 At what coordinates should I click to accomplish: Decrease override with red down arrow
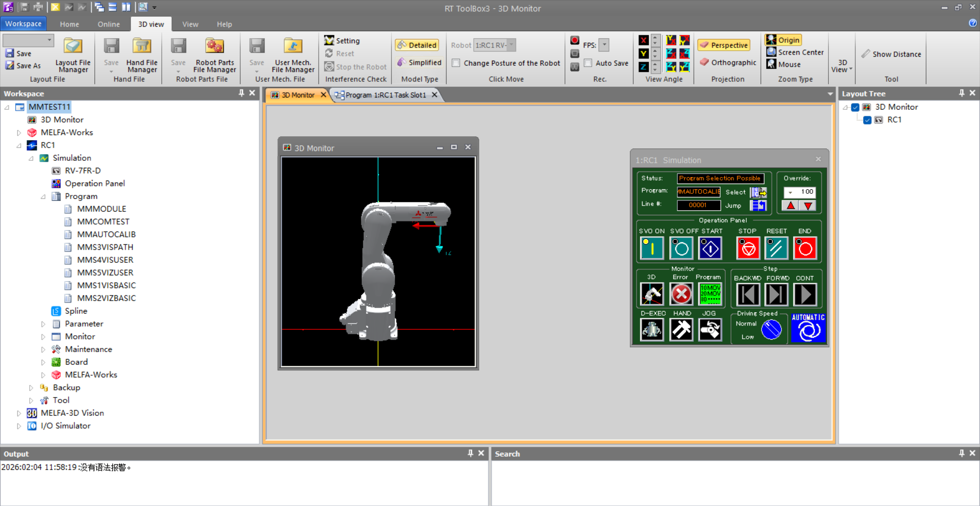(807, 206)
